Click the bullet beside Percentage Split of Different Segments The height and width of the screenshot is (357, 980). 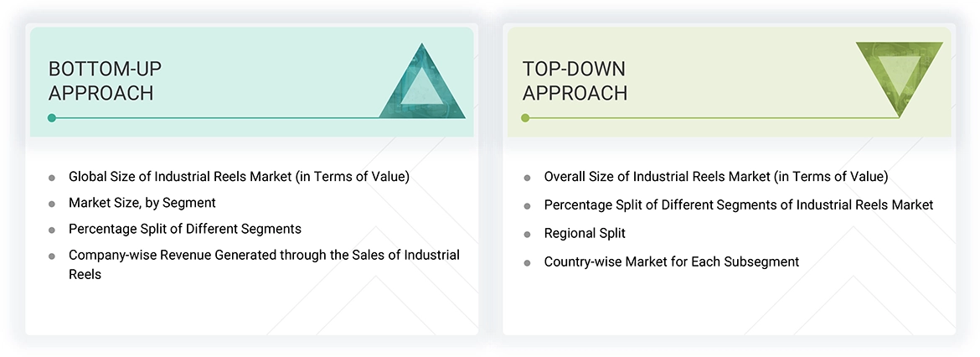52,230
